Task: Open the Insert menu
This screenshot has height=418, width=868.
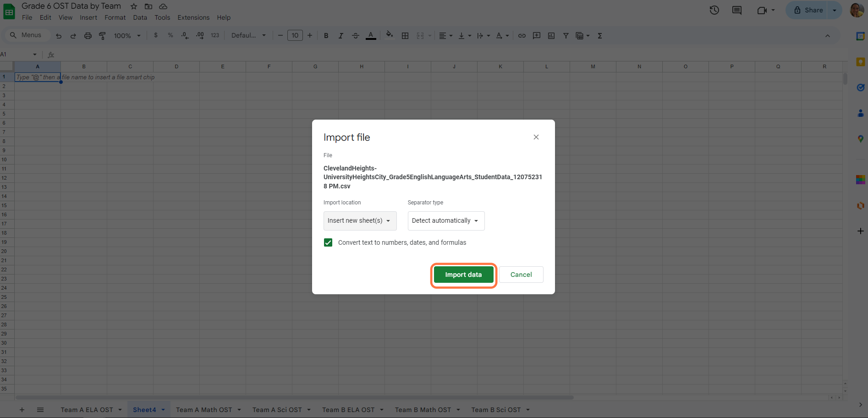Action: tap(88, 17)
